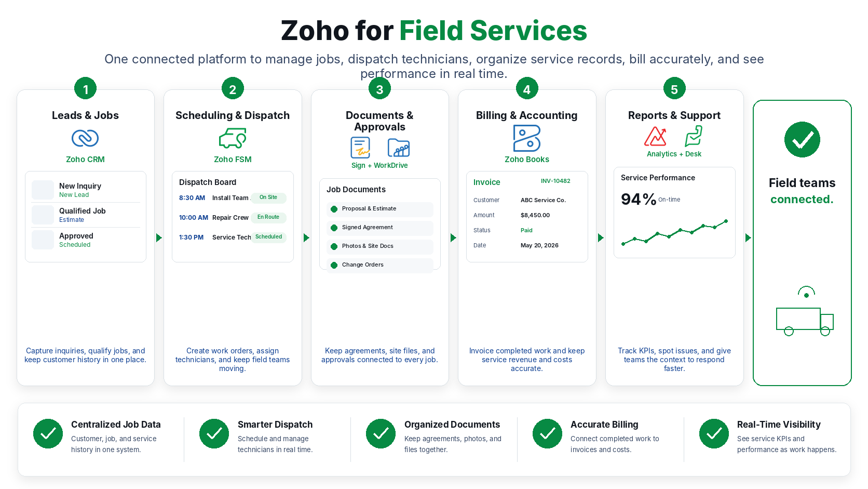
Task: Select the step 1 number badge
Action: [86, 89]
